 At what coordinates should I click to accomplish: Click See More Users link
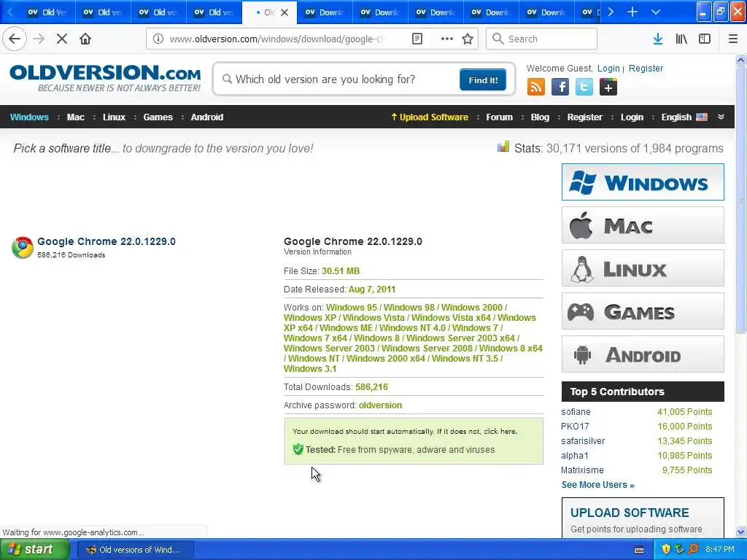click(x=598, y=485)
